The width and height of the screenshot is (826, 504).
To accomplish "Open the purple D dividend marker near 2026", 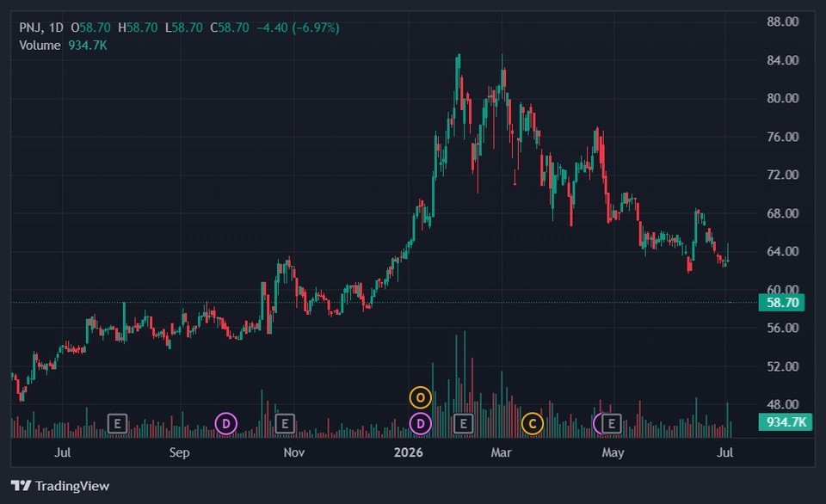I will [421, 423].
